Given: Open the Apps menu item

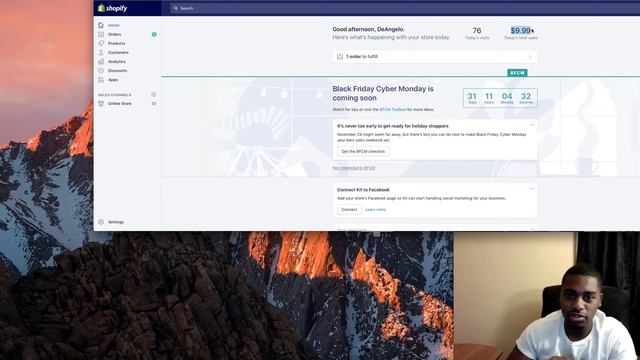Looking at the screenshot, I should [x=113, y=80].
